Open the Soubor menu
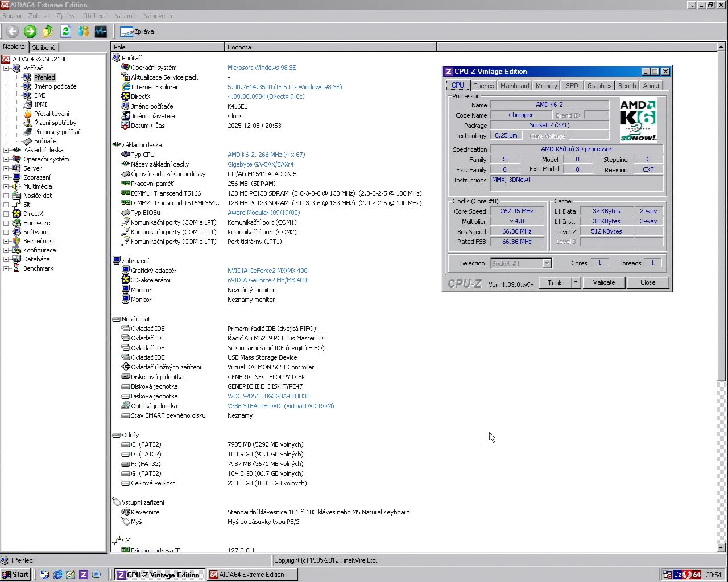 [13, 16]
